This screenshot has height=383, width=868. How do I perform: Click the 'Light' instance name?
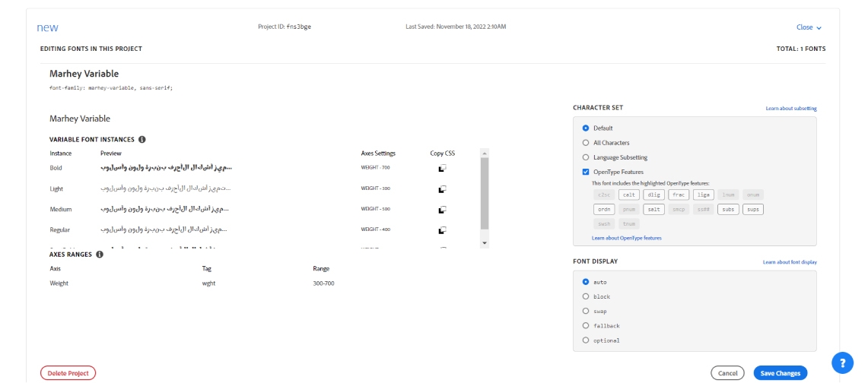56,189
